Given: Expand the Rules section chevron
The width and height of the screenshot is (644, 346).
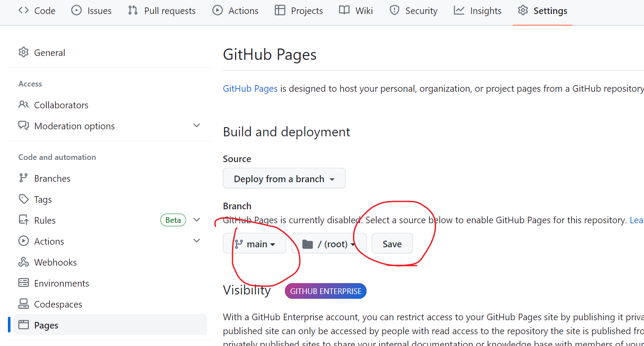Looking at the screenshot, I should (197, 220).
